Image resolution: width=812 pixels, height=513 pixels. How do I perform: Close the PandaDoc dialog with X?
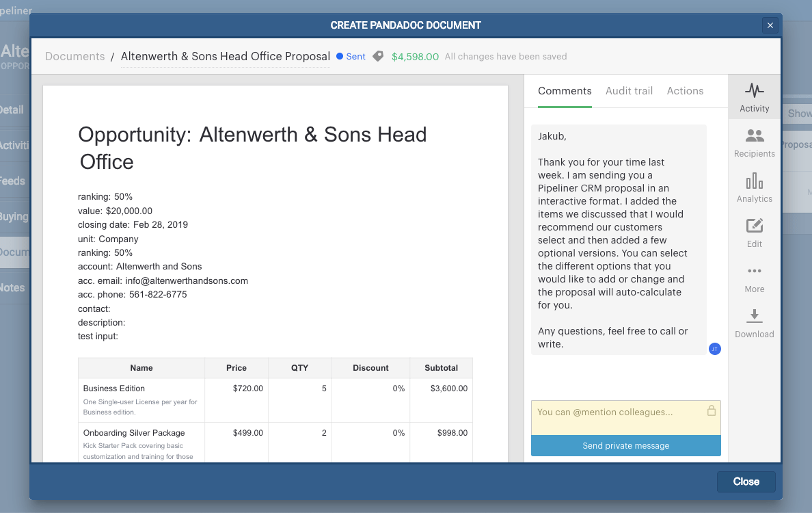click(x=770, y=25)
